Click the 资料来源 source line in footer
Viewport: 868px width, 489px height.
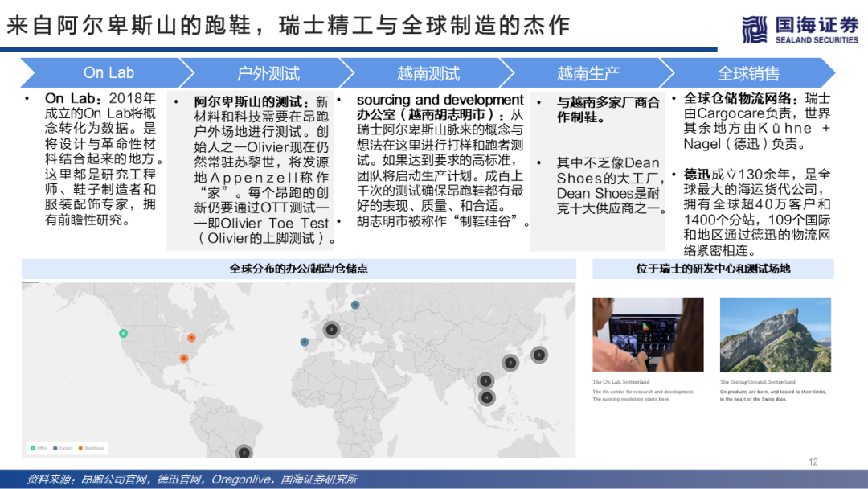tap(191, 479)
